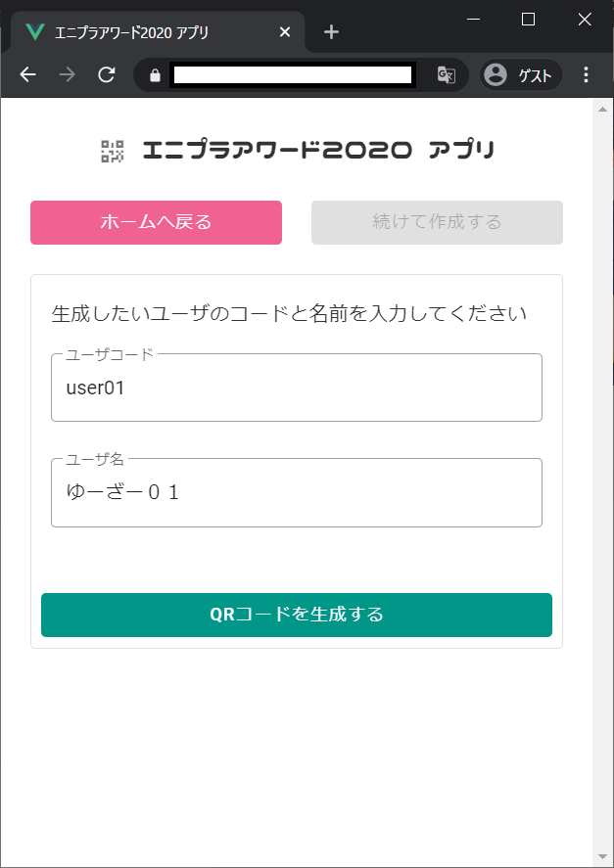Click inside the ユーザコード input field
Image resolution: width=614 pixels, height=868 pixels.
297,388
